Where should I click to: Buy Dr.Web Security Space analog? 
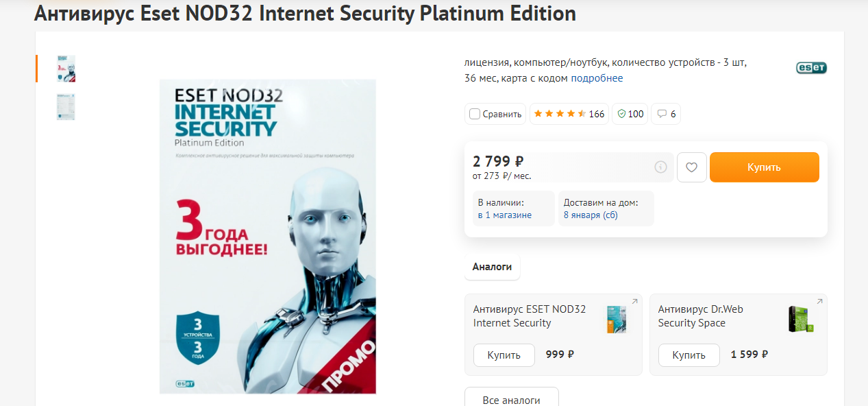pyautogui.click(x=689, y=355)
